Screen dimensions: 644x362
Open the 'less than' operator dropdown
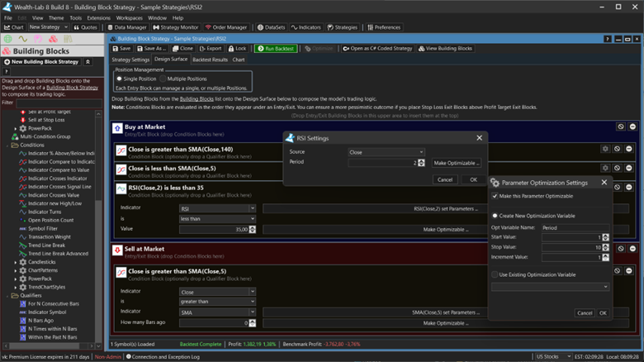click(218, 218)
